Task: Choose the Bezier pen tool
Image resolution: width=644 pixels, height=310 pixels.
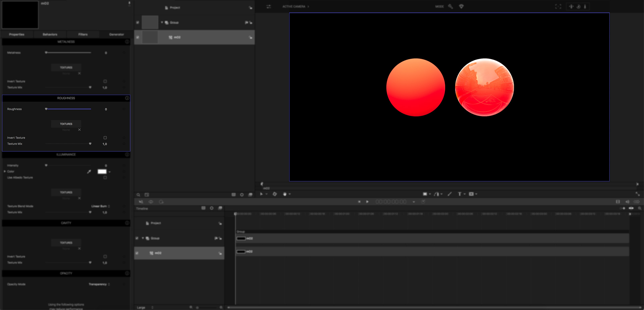Action: pyautogui.click(x=436, y=194)
